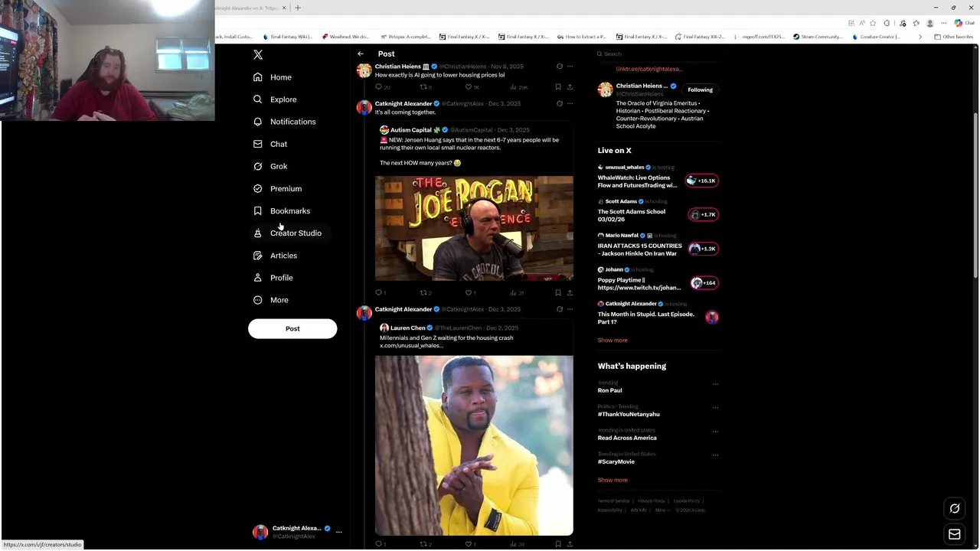This screenshot has width=980, height=551.
Task: Open the x.com/unusual_whales link
Action: [x=411, y=346]
